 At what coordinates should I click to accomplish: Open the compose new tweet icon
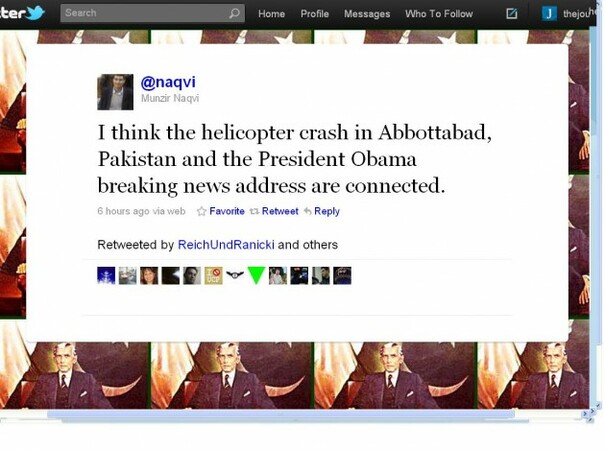512,14
